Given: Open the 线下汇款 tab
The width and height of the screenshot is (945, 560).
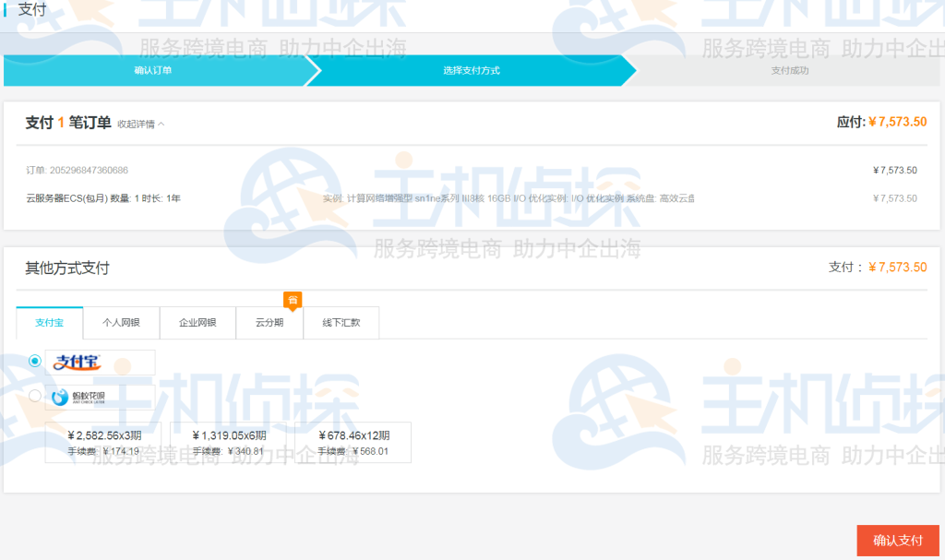Looking at the screenshot, I should click(341, 323).
